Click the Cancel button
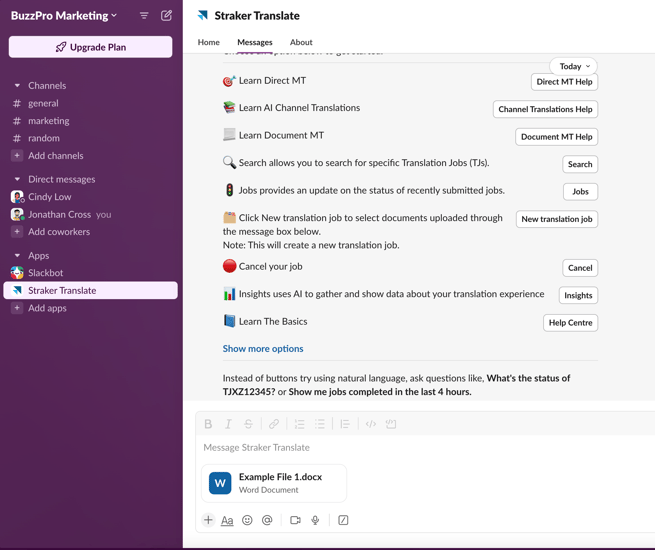This screenshot has width=655, height=550. coord(580,268)
